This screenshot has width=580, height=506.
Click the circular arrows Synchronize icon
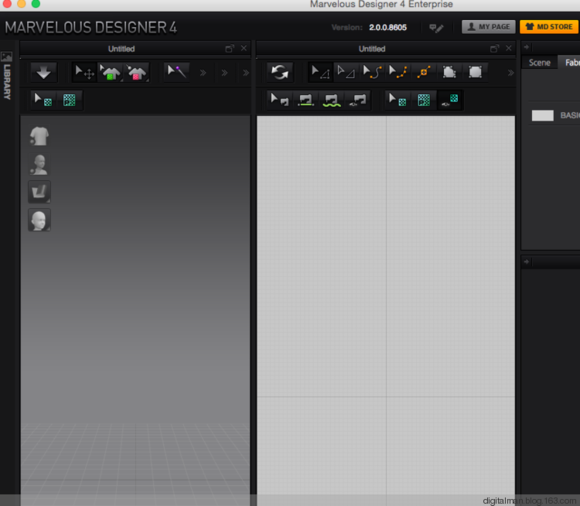point(280,72)
